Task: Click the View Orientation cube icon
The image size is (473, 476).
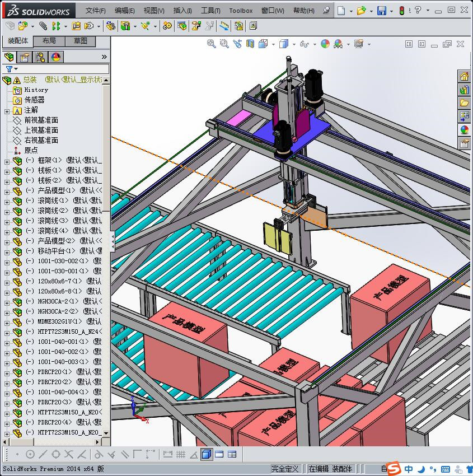Action: pyautogui.click(x=263, y=44)
